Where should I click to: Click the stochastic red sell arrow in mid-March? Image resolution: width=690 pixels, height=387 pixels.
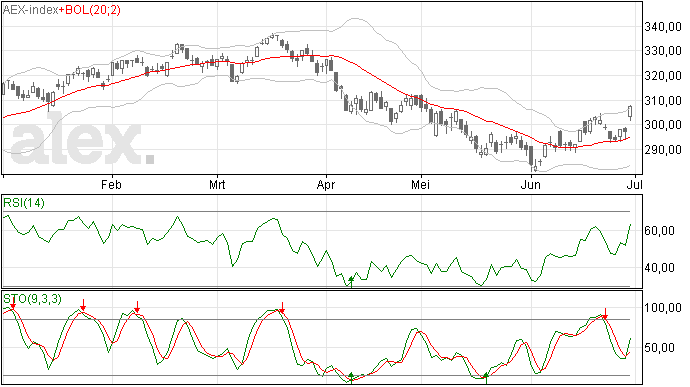[x=282, y=308]
